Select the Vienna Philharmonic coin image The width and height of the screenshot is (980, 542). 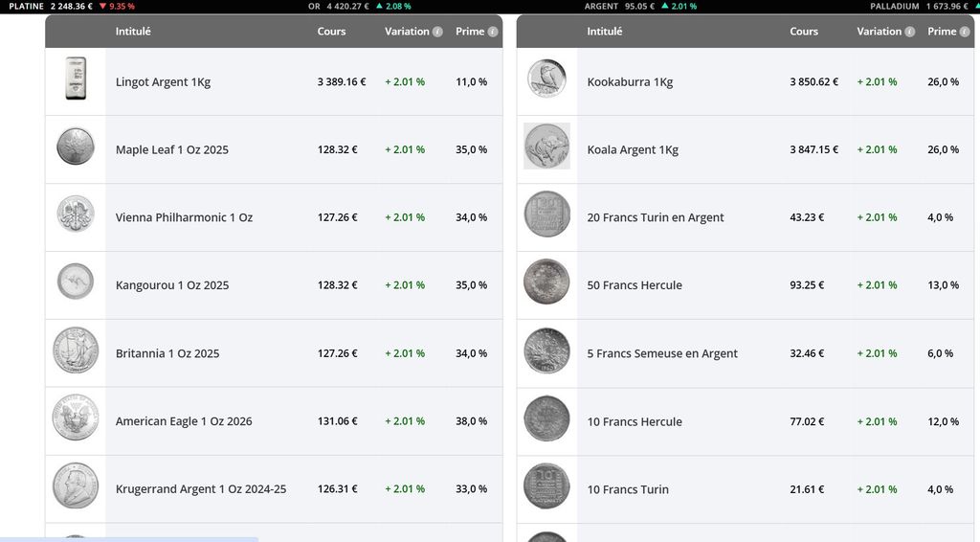(76, 215)
